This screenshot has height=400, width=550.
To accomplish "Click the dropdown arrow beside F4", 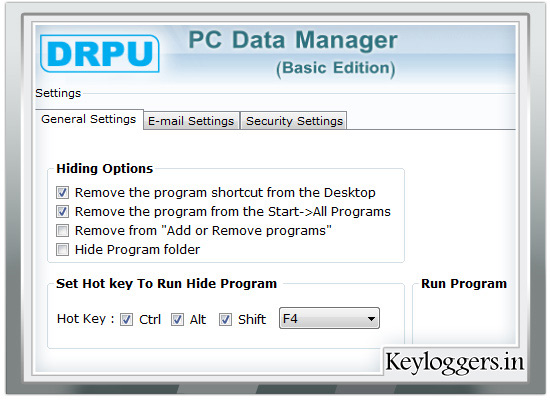I will 371,319.
